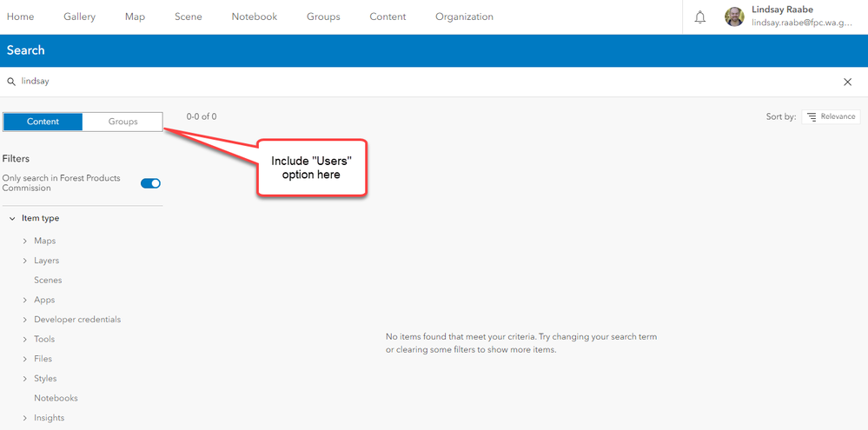
Task: Open the Scene menu item
Action: [189, 17]
